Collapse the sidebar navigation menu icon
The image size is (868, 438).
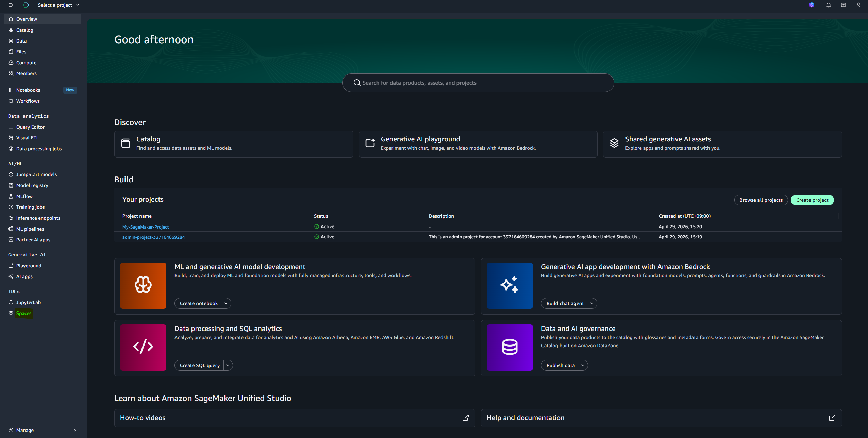[11, 5]
